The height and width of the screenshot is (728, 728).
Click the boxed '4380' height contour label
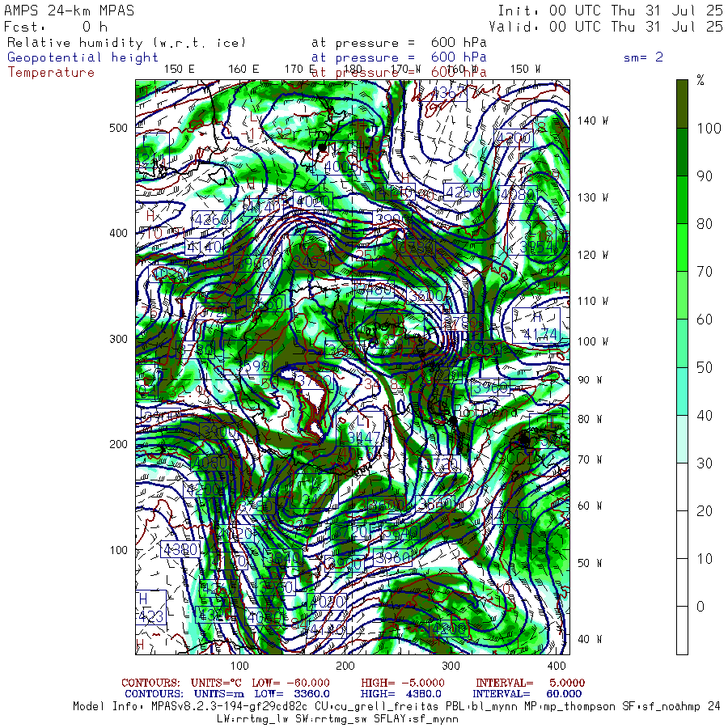pyautogui.click(x=181, y=550)
